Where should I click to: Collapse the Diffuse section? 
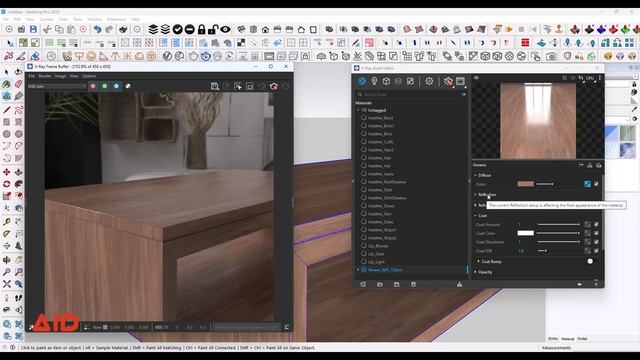pos(476,175)
